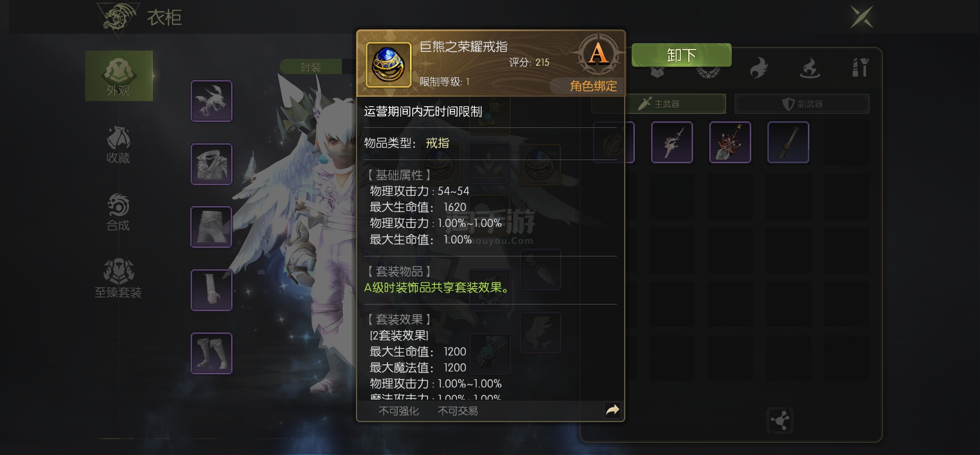Select the wing costume slot

(211, 101)
